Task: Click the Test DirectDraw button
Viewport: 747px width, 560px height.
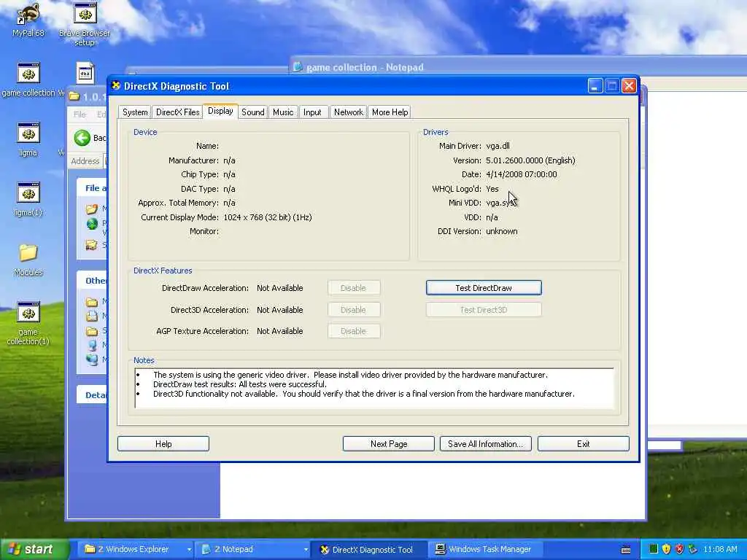Action: [484, 288]
